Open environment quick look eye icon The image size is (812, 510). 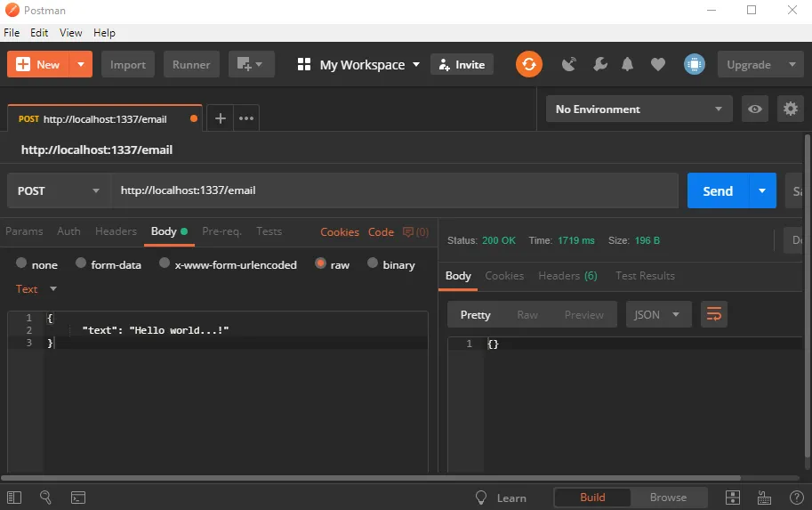click(754, 109)
